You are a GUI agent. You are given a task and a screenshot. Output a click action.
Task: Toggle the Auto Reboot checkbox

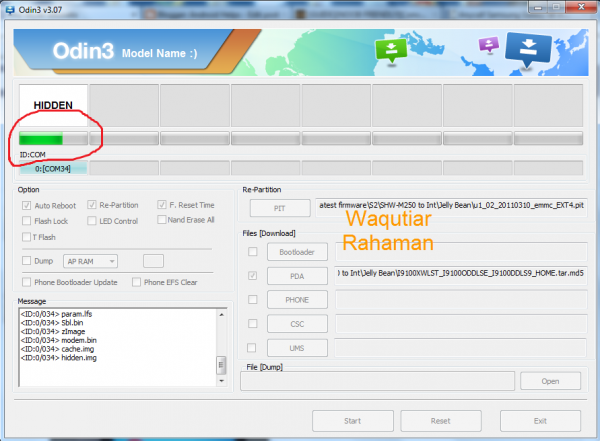(26, 206)
